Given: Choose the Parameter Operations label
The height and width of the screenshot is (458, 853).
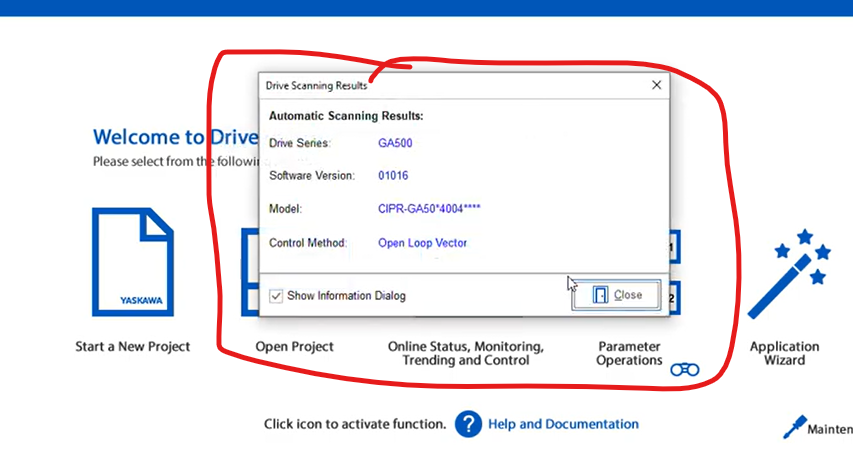Looking at the screenshot, I should (x=629, y=353).
